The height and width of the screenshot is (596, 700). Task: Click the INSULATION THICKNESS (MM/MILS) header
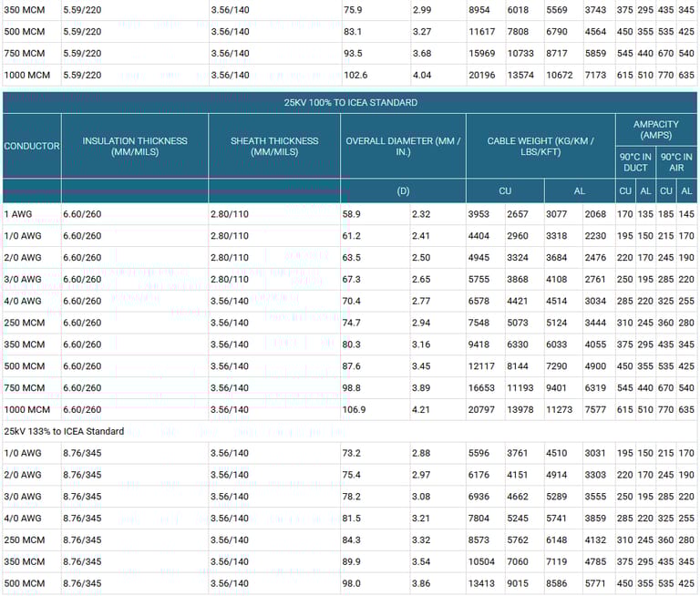click(135, 146)
